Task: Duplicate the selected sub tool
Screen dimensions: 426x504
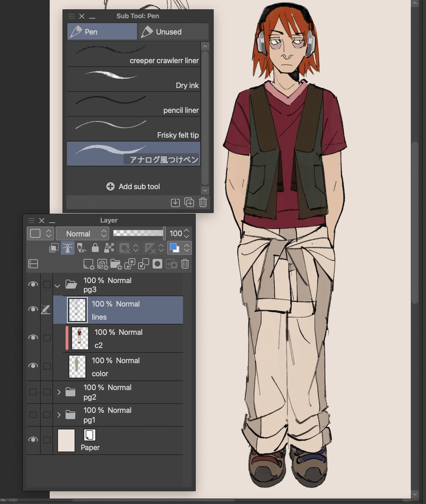Action: 189,202
